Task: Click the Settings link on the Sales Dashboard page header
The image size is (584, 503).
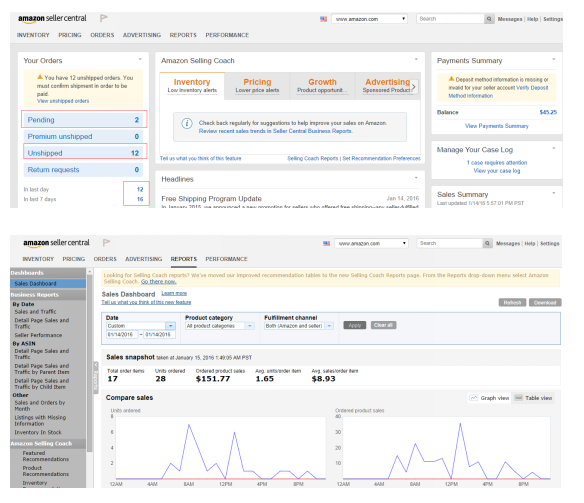Action: [x=549, y=243]
